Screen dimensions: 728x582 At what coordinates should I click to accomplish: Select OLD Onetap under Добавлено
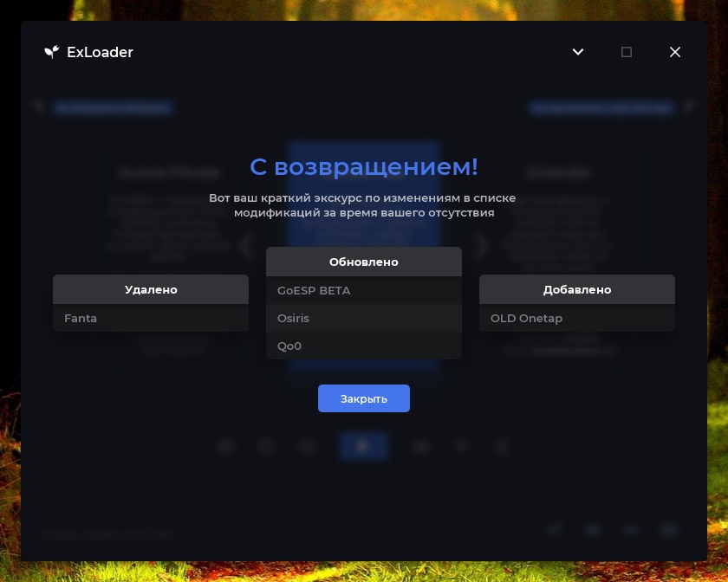(x=576, y=318)
